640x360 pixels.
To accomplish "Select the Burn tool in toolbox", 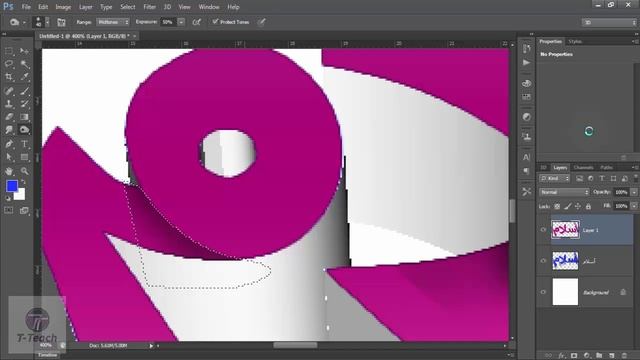I will pos(24,130).
